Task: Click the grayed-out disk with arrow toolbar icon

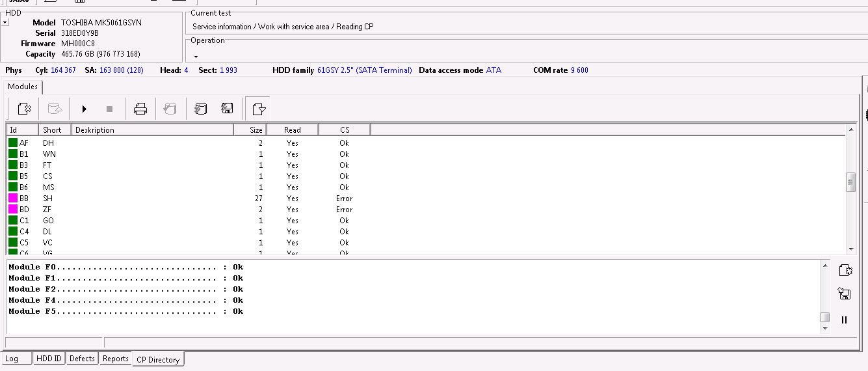Action: 55,109
